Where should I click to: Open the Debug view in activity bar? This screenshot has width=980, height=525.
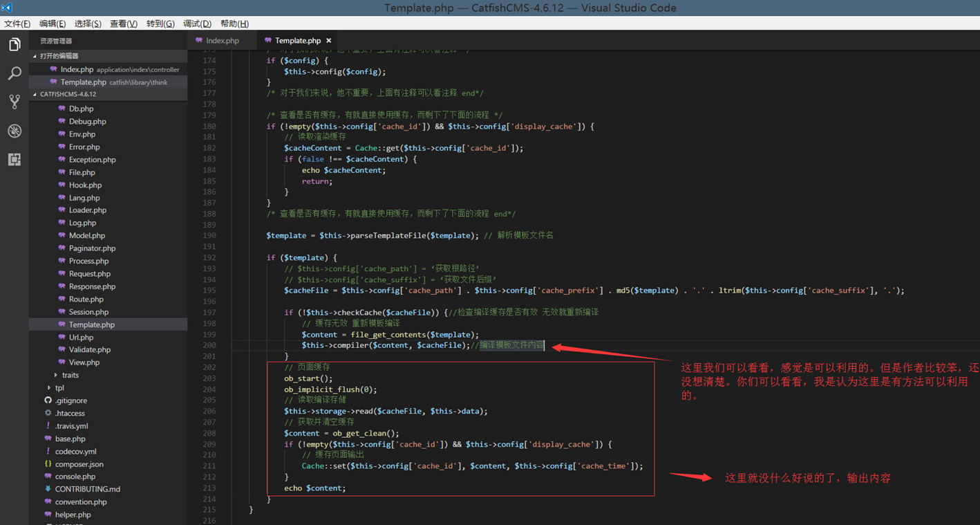click(15, 131)
